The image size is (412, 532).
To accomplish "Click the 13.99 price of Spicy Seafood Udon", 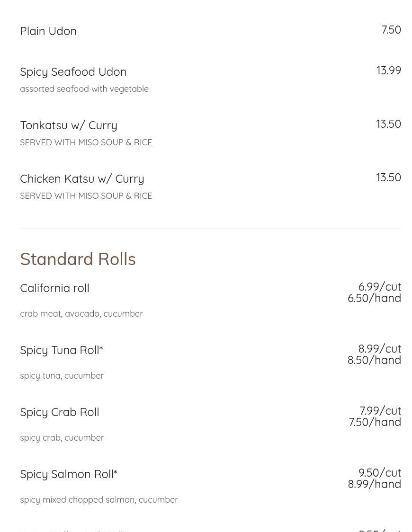I will point(388,71).
